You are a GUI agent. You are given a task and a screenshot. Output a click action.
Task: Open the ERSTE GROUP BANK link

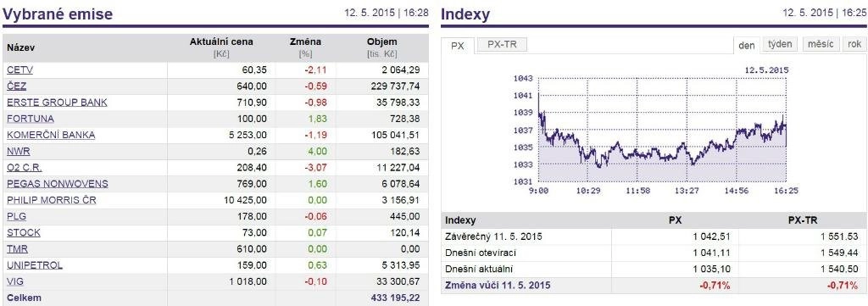(x=57, y=103)
